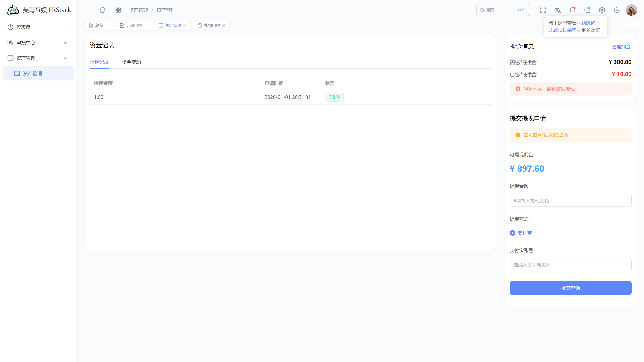Screen dimensions: 644x362
Task: Collapse the sidebar with the hamburger icon
Action: pos(87,10)
